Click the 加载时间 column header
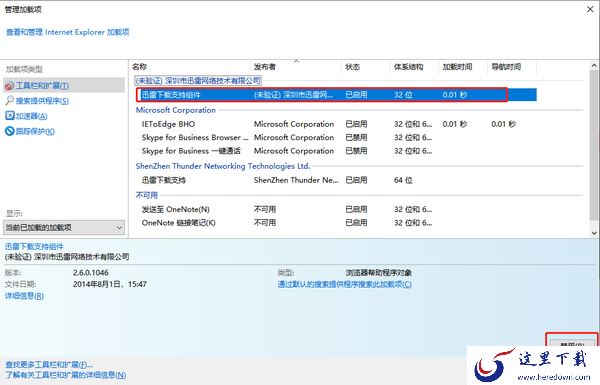The height and width of the screenshot is (385, 600). pos(457,67)
